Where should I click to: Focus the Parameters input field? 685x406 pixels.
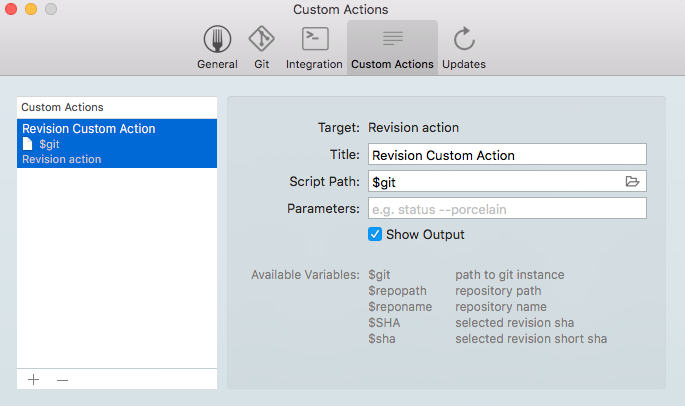pyautogui.click(x=507, y=208)
